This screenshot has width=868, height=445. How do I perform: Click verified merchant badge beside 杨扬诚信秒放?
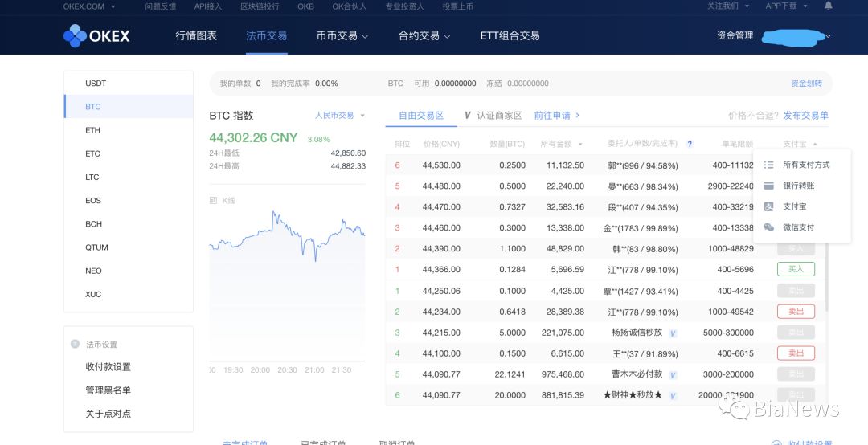tap(673, 333)
